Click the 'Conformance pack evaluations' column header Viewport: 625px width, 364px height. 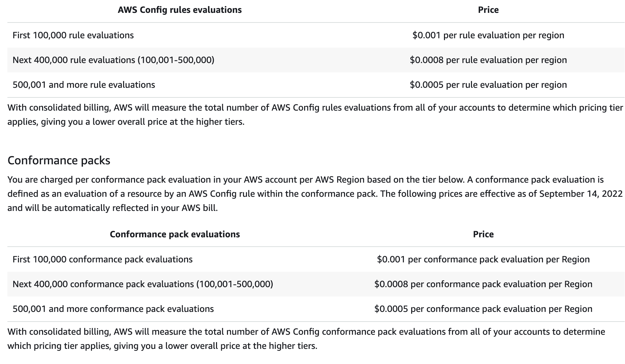coord(175,234)
